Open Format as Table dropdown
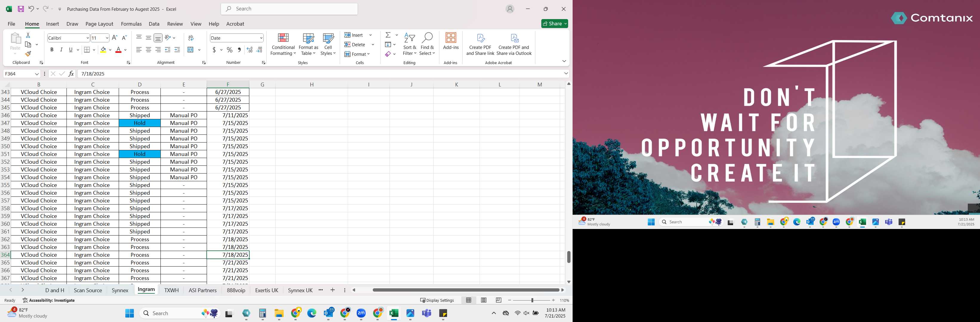The height and width of the screenshot is (322, 980). (308, 44)
